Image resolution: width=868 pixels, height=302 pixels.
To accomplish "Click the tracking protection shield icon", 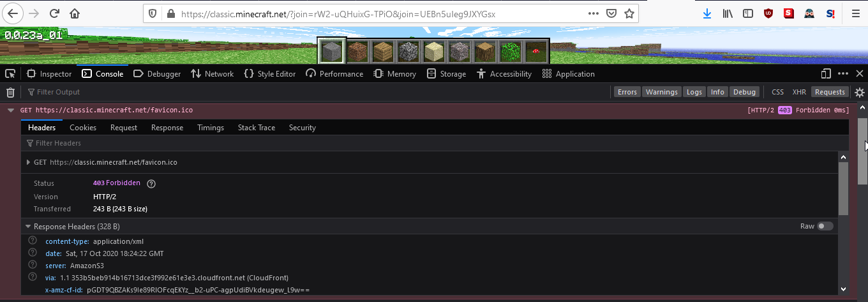I will click(152, 13).
